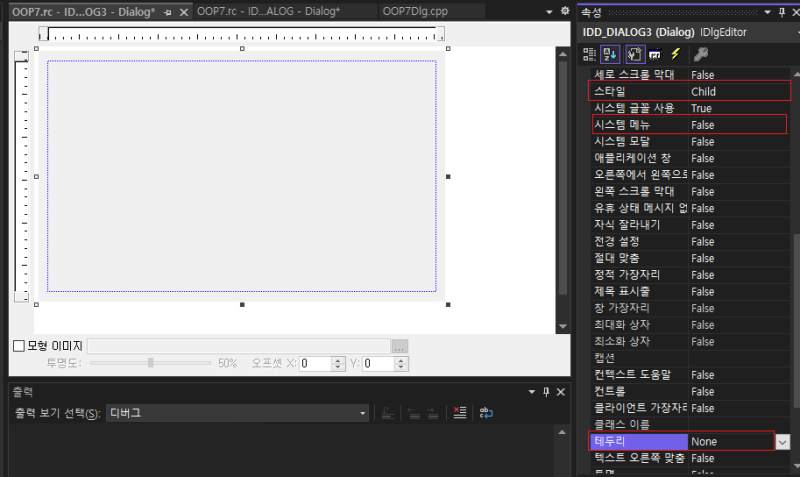The width and height of the screenshot is (800, 477).
Task: Toggle pin on the IDD_DIALOG3 editor tab
Action: click(167, 12)
